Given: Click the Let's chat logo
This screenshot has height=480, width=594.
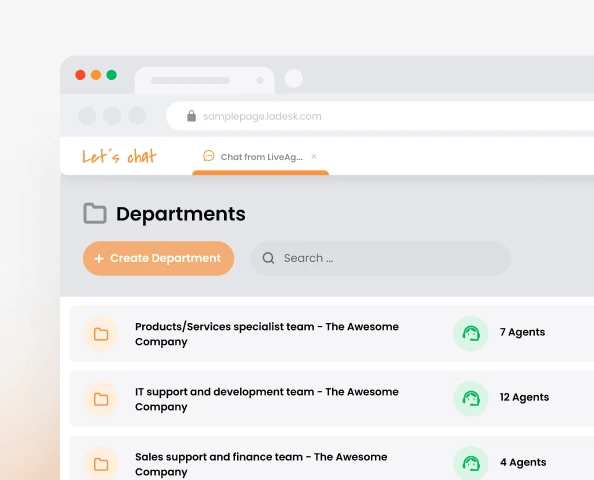Looking at the screenshot, I should pos(119,156).
